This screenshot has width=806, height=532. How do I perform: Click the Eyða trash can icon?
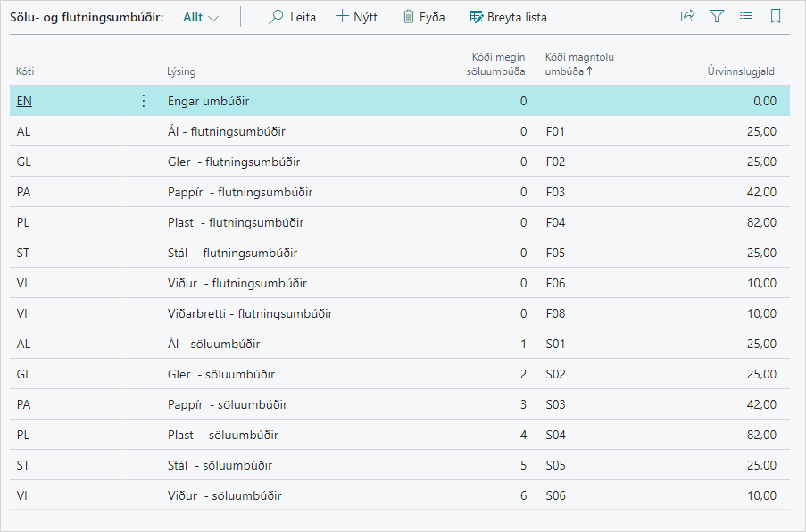[x=409, y=17]
